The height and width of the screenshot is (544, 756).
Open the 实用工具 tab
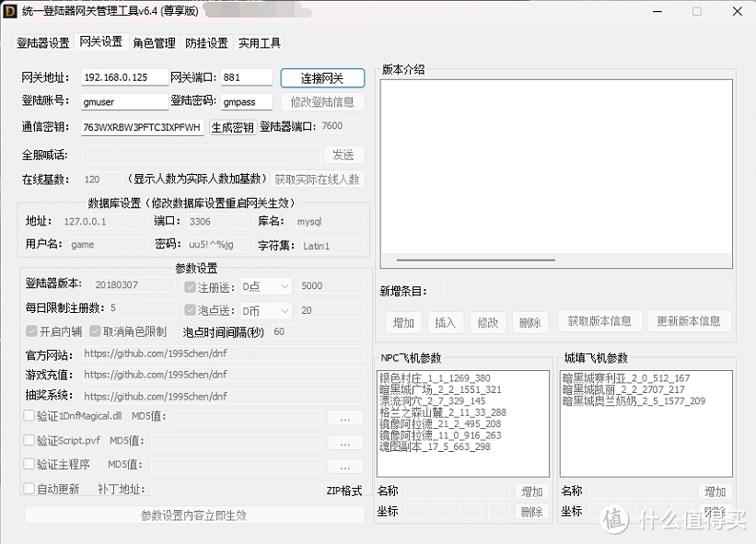258,42
